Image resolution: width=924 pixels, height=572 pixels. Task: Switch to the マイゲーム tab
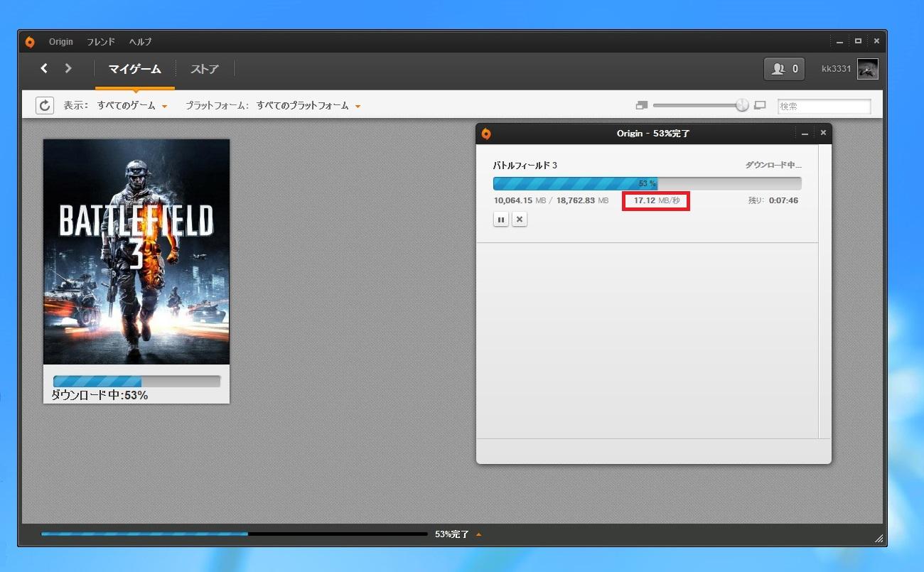(135, 70)
